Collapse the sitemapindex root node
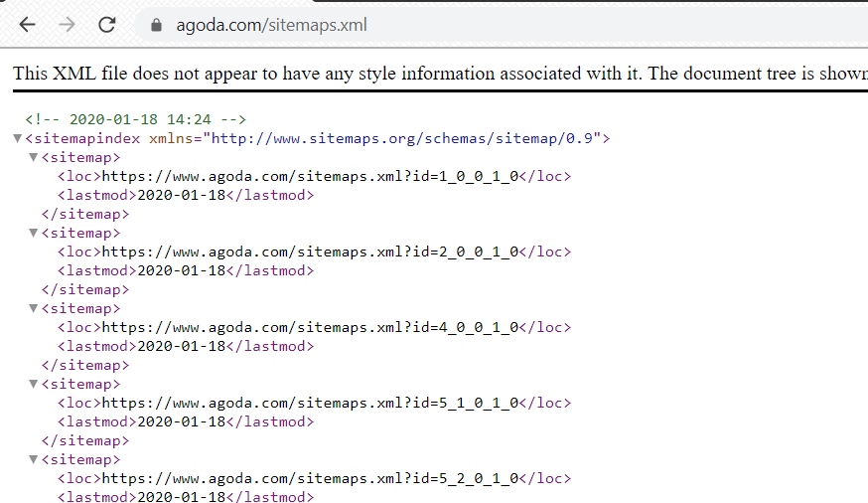The height and width of the screenshot is (503, 868). point(17,138)
